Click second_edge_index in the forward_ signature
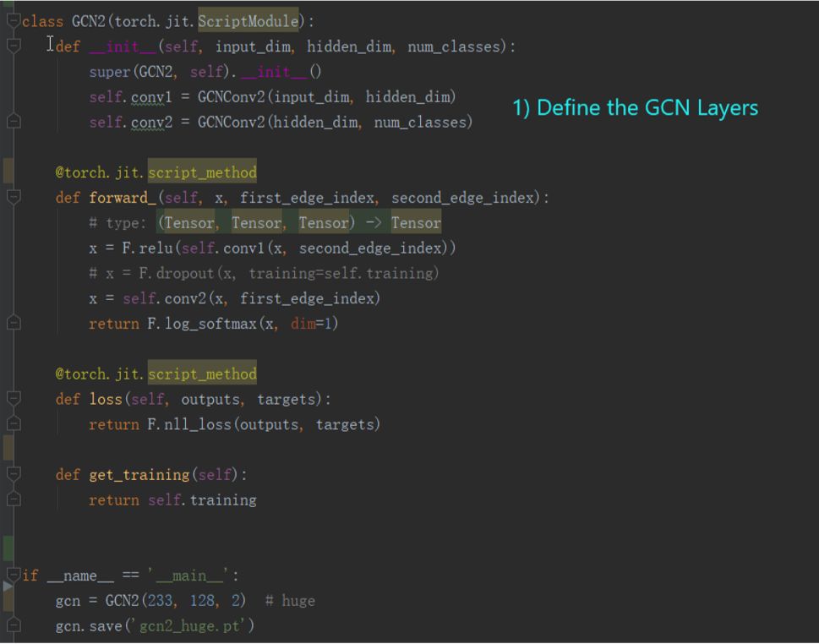819x644 pixels. tap(463, 198)
